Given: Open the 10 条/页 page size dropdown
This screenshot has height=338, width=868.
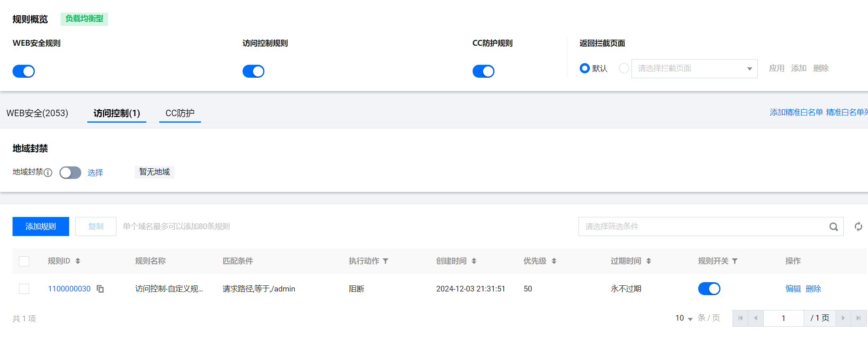Looking at the screenshot, I should tap(684, 318).
